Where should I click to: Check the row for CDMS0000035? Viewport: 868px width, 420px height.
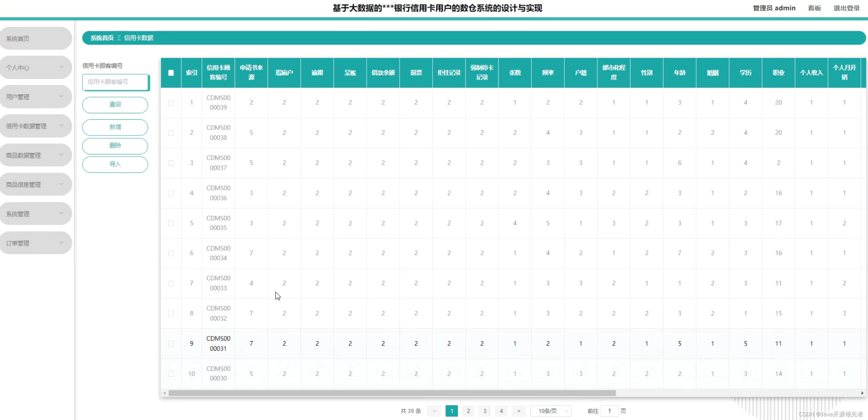click(x=171, y=223)
